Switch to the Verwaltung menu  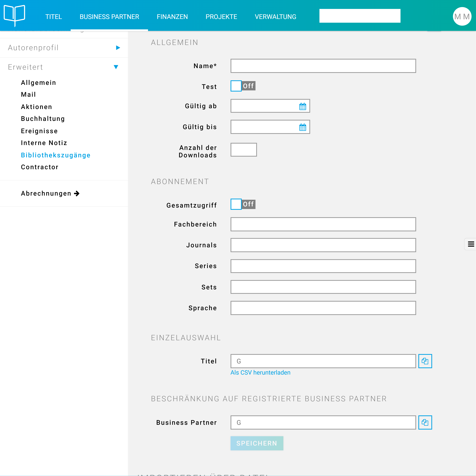point(275,17)
